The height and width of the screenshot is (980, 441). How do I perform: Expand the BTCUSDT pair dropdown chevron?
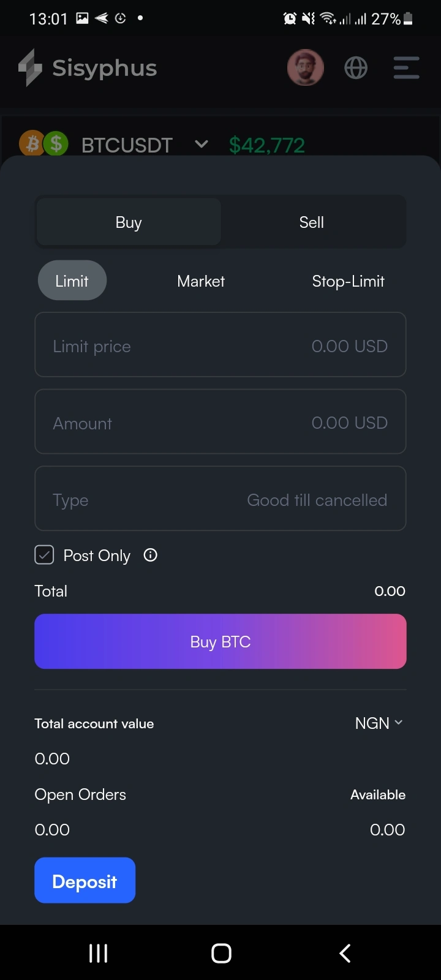(x=201, y=145)
